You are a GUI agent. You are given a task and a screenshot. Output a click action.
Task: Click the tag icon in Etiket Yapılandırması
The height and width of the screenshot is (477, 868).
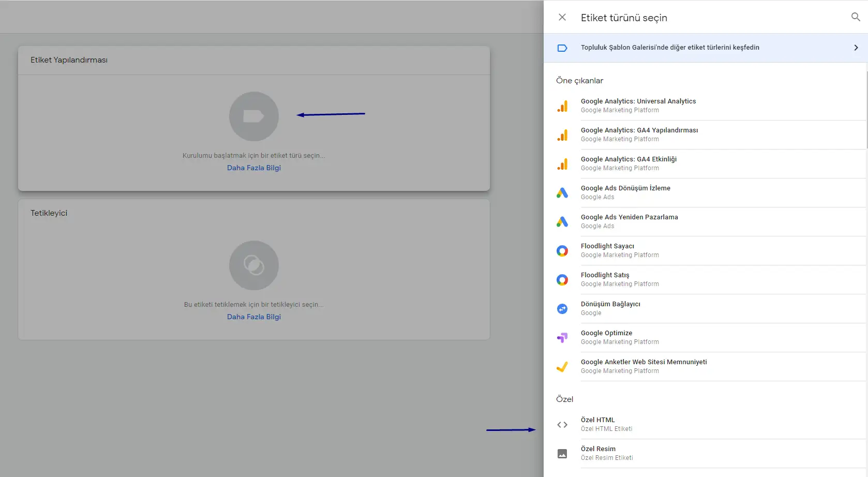click(x=254, y=116)
